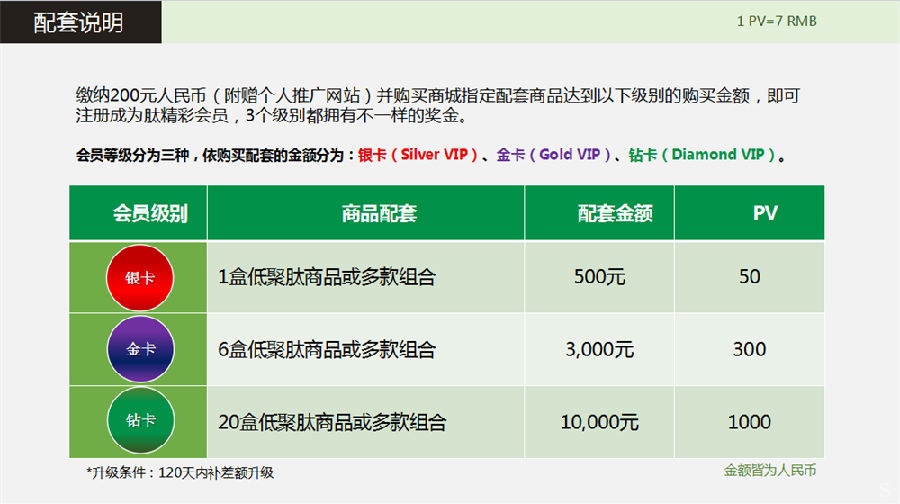900x504 pixels.
Task: Click the red 银卡 round badge
Action: coord(139,277)
